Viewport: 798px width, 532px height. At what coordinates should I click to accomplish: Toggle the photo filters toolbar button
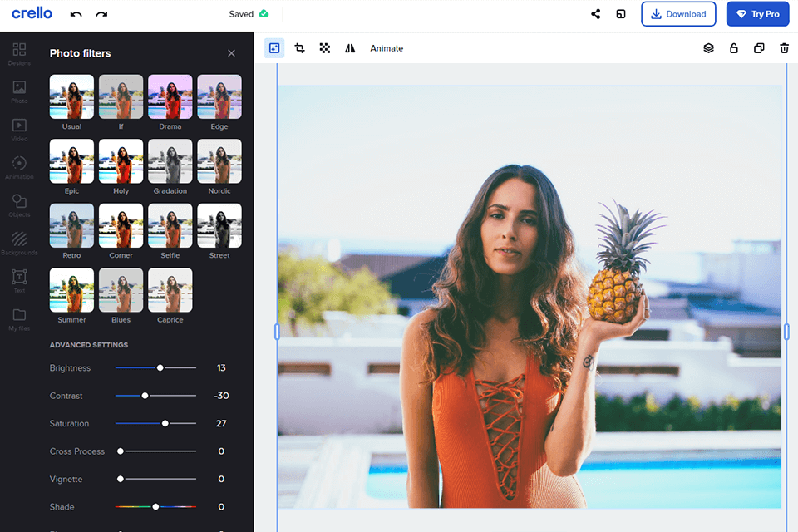pos(274,48)
